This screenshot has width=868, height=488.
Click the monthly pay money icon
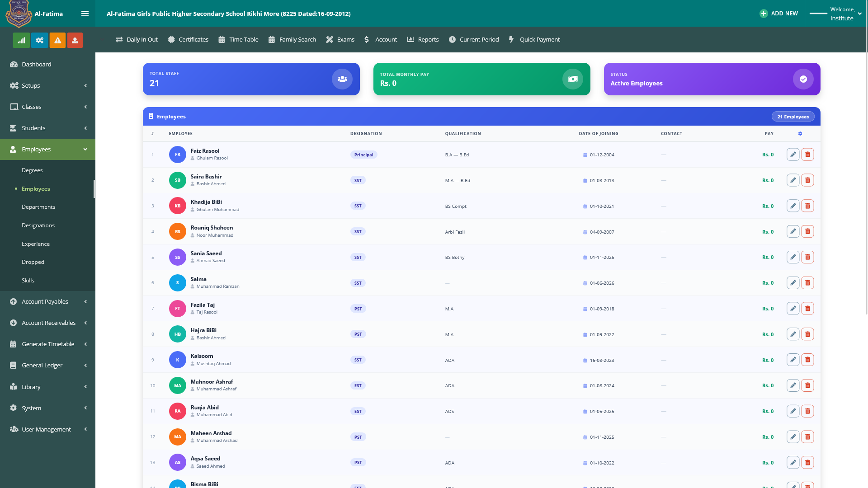click(x=573, y=79)
